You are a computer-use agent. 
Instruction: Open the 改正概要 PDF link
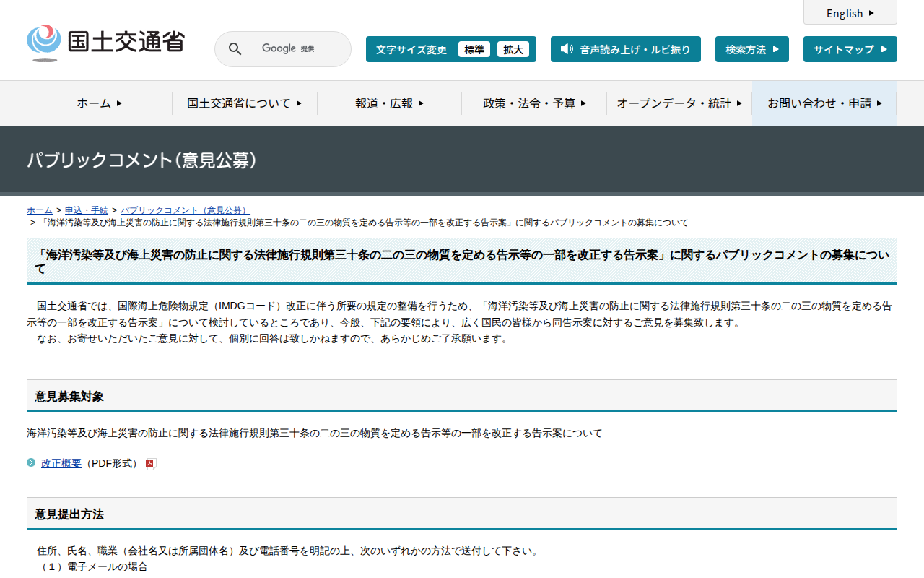[61, 463]
